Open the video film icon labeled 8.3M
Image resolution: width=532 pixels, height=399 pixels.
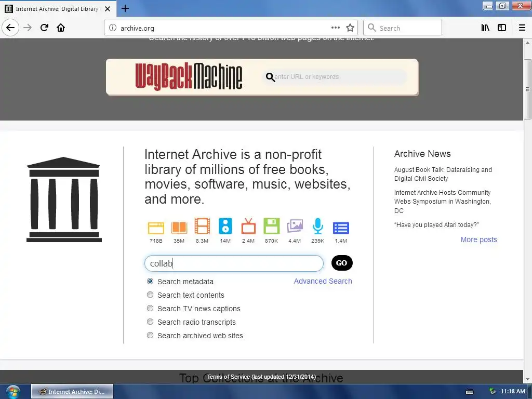point(202,227)
